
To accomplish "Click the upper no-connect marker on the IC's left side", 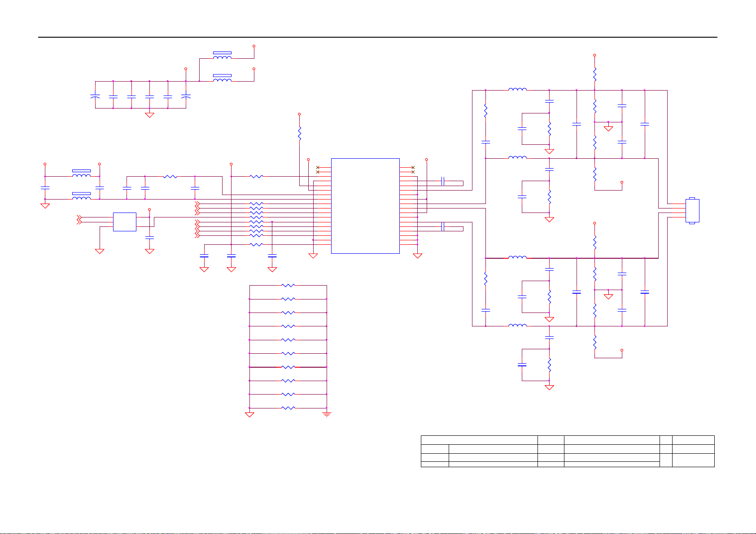I will (x=318, y=167).
